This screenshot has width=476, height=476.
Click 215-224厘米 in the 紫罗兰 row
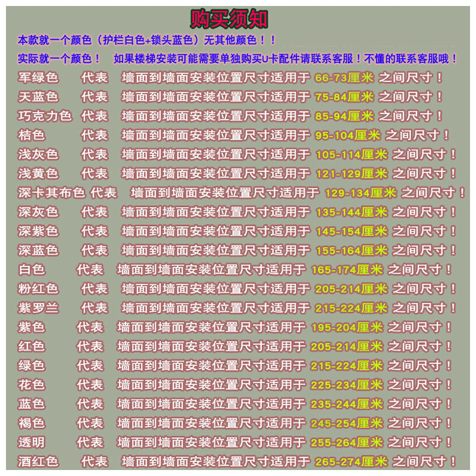[351, 308]
